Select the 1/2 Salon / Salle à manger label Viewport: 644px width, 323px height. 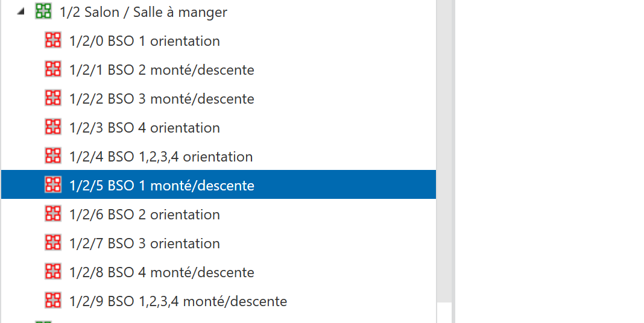tap(144, 12)
